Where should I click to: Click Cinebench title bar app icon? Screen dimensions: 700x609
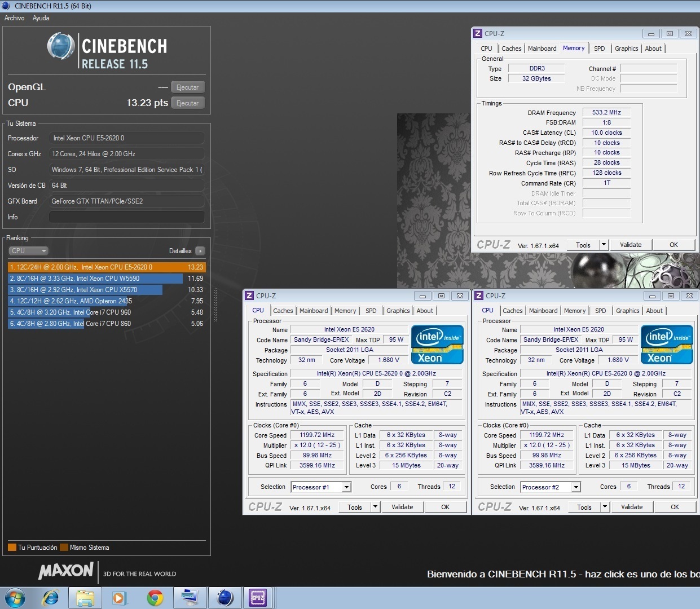(6, 6)
